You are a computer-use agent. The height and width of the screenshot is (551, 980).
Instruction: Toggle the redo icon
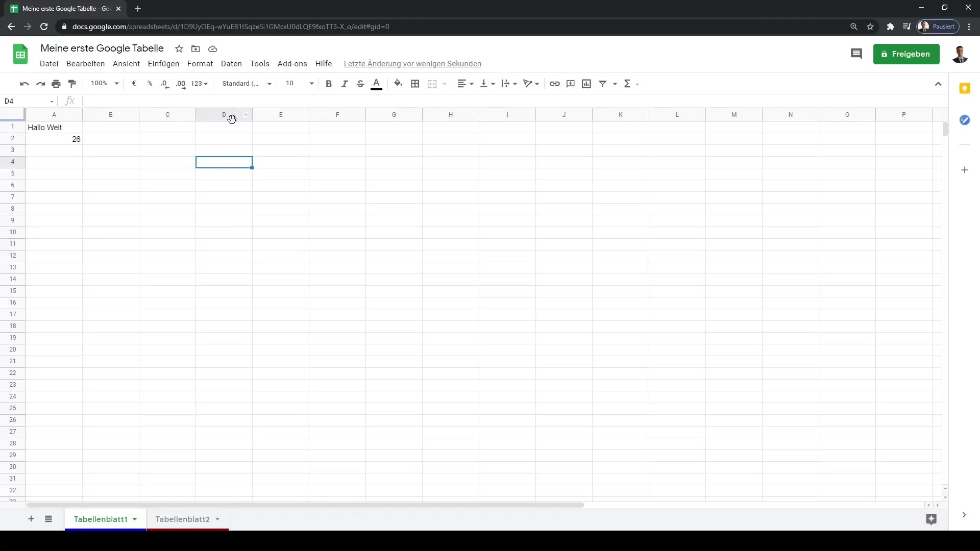pyautogui.click(x=40, y=84)
